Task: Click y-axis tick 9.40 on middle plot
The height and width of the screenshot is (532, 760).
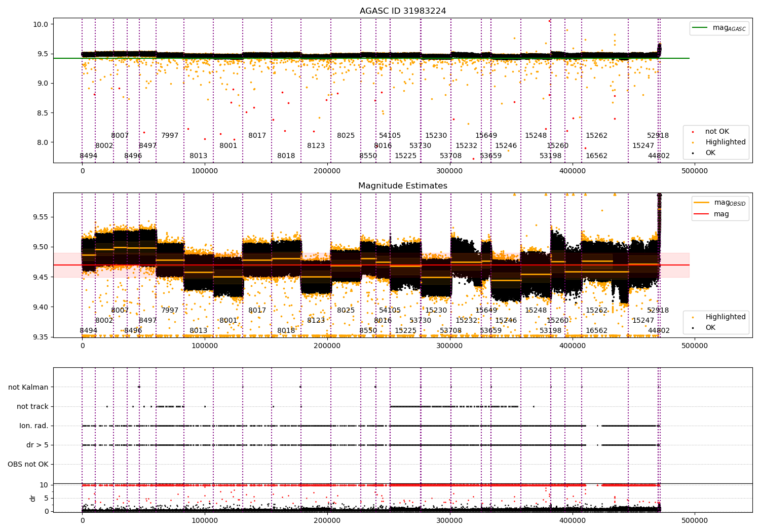Action: 41,307
